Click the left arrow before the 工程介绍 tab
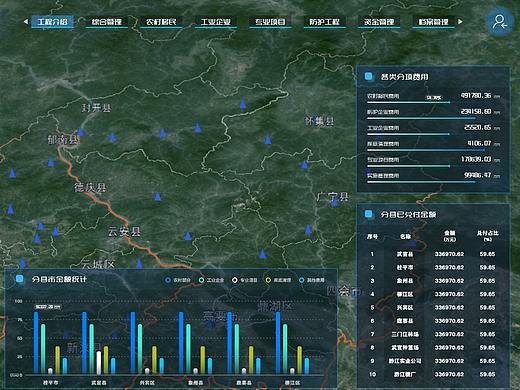 (26, 22)
